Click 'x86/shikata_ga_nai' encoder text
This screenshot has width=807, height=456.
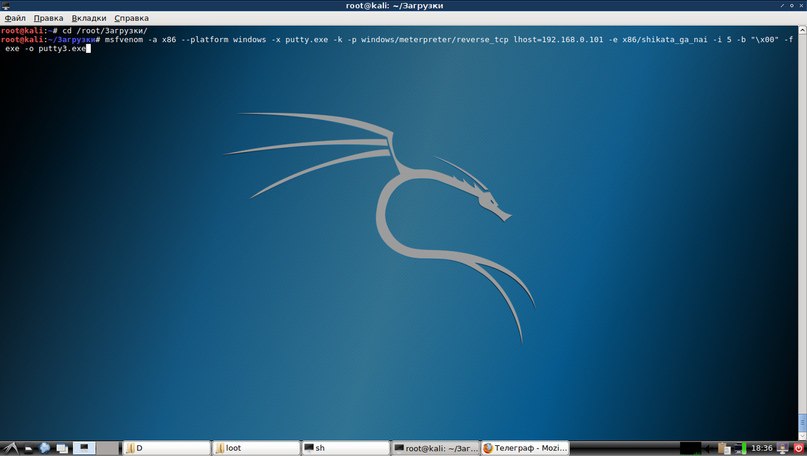664,39
